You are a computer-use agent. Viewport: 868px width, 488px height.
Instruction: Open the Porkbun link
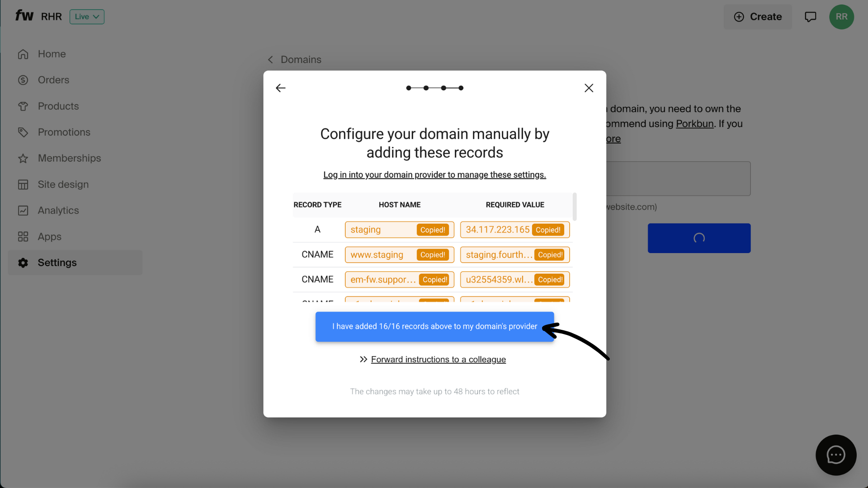click(x=694, y=123)
